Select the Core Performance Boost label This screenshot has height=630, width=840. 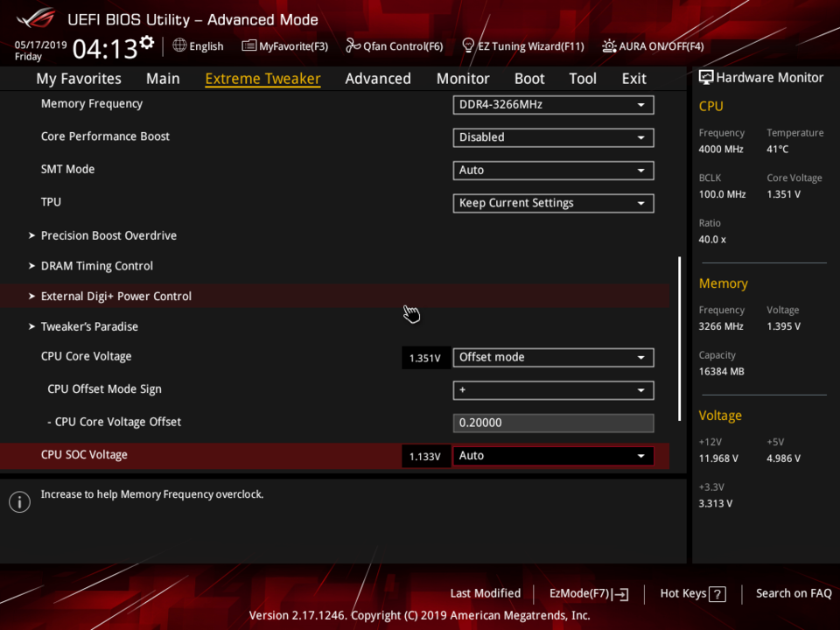click(105, 136)
